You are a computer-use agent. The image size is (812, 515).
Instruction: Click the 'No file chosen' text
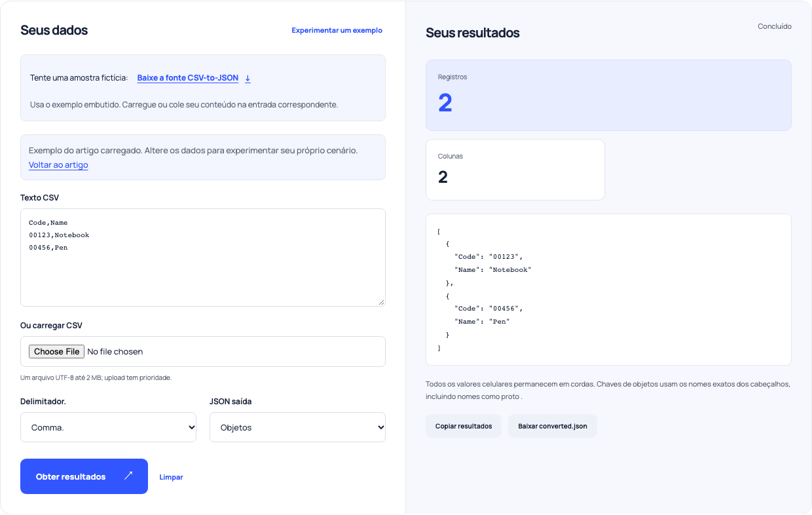(115, 352)
